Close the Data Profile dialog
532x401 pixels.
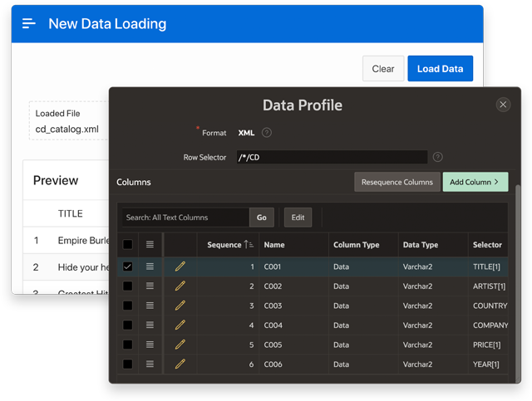point(503,105)
